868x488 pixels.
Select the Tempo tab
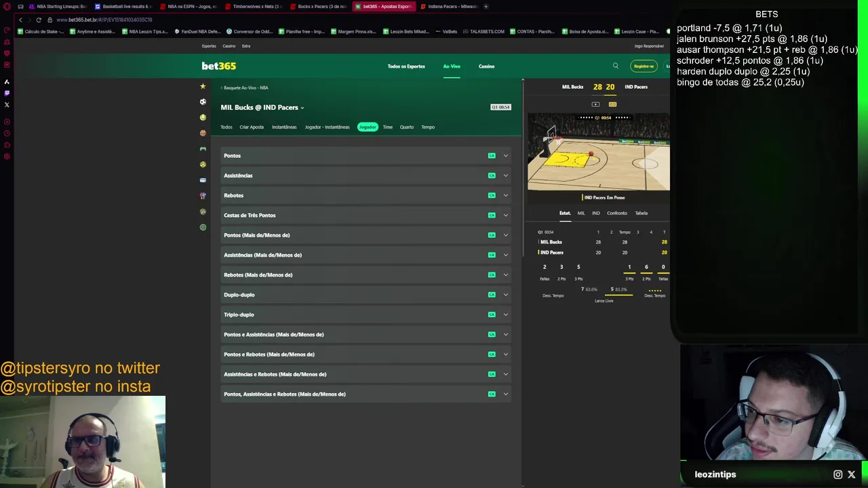point(428,127)
